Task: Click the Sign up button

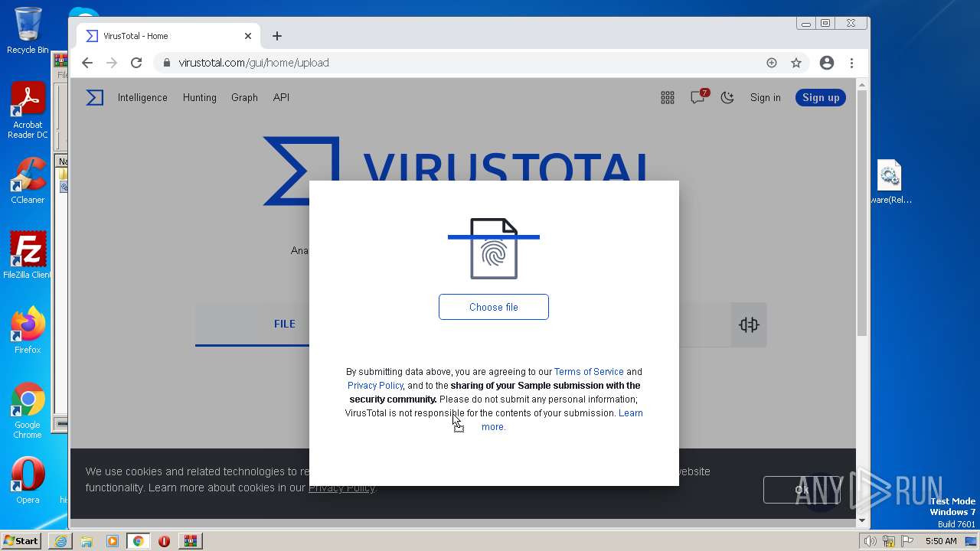Action: pos(821,97)
